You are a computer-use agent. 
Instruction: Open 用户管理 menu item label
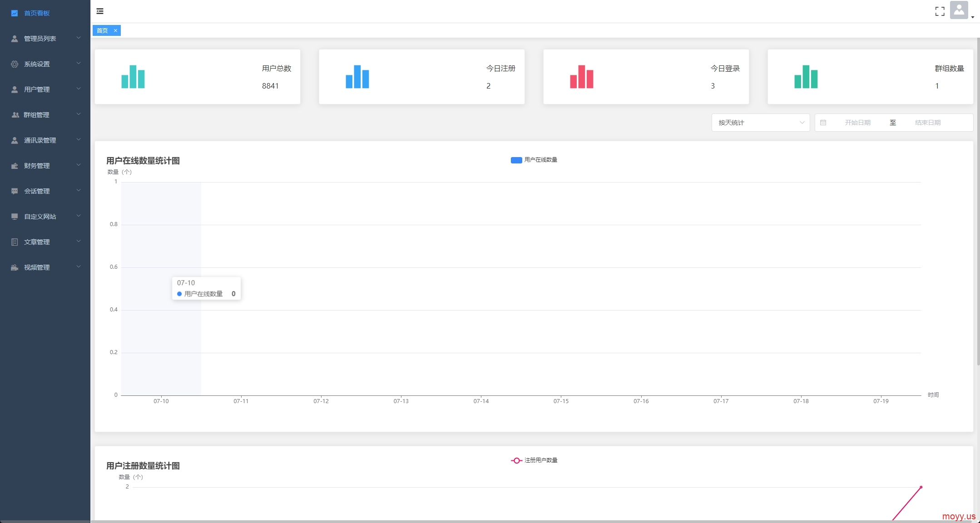point(37,89)
